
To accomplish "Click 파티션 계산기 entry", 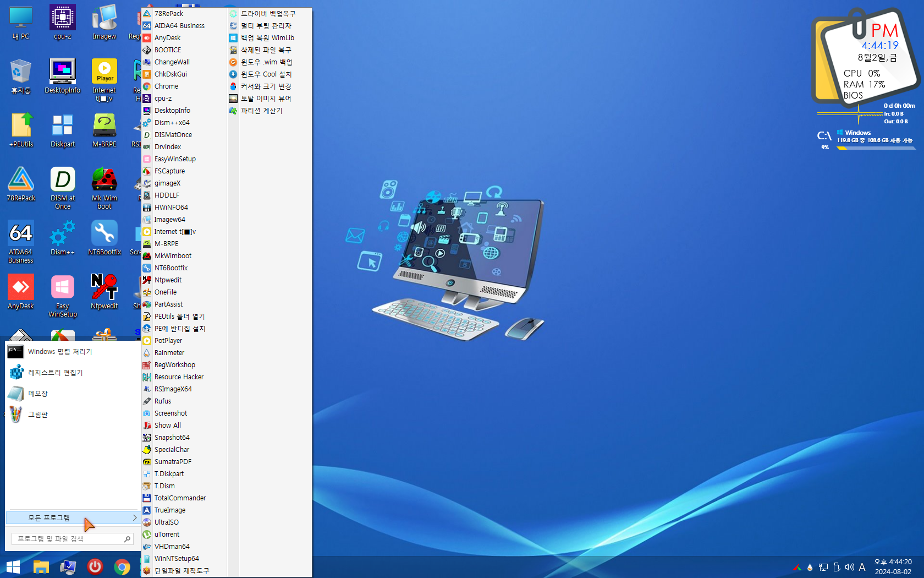I will [x=269, y=111].
